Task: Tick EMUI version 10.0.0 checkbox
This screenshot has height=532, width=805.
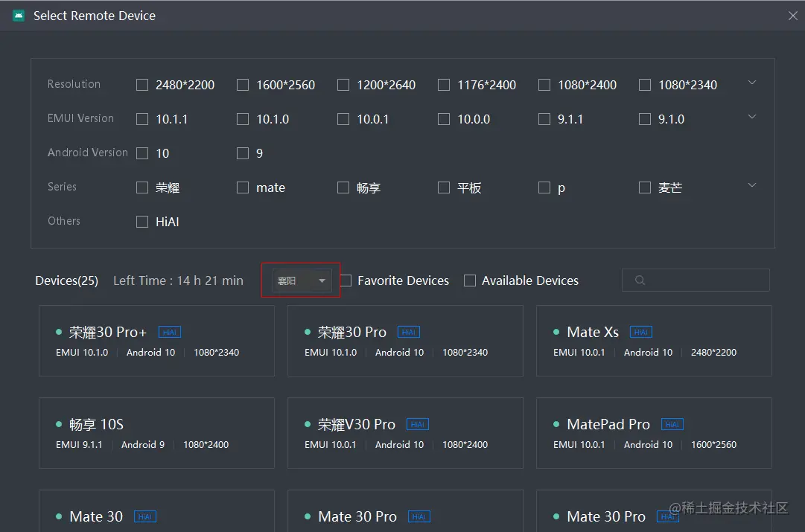Action: coord(444,119)
